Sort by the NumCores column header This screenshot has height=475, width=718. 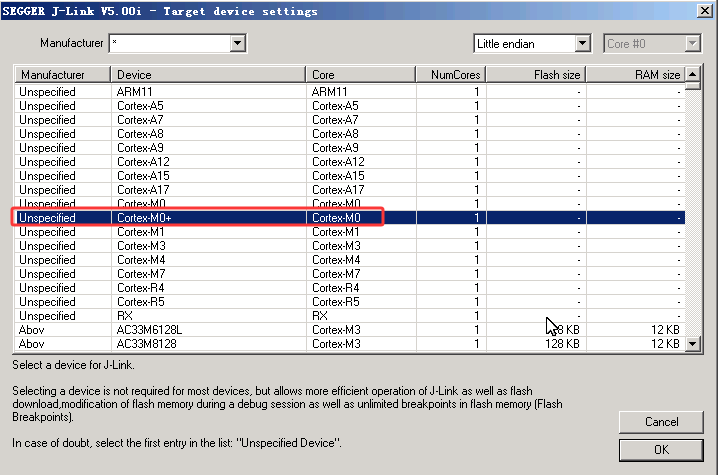tap(451, 75)
